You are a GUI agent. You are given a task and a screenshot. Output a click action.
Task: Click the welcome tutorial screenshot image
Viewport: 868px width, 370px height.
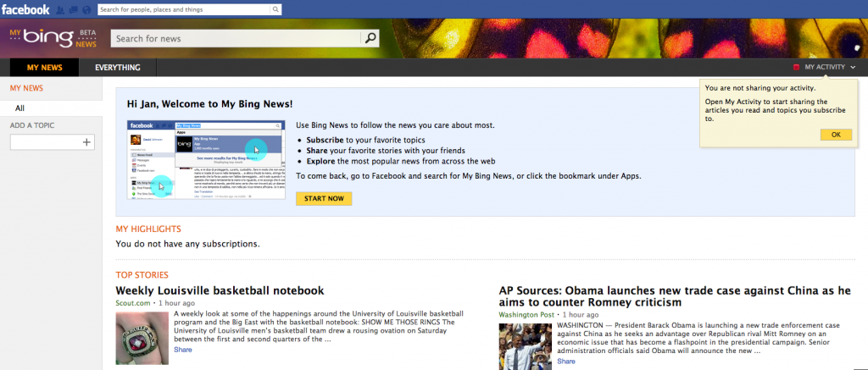click(207, 160)
